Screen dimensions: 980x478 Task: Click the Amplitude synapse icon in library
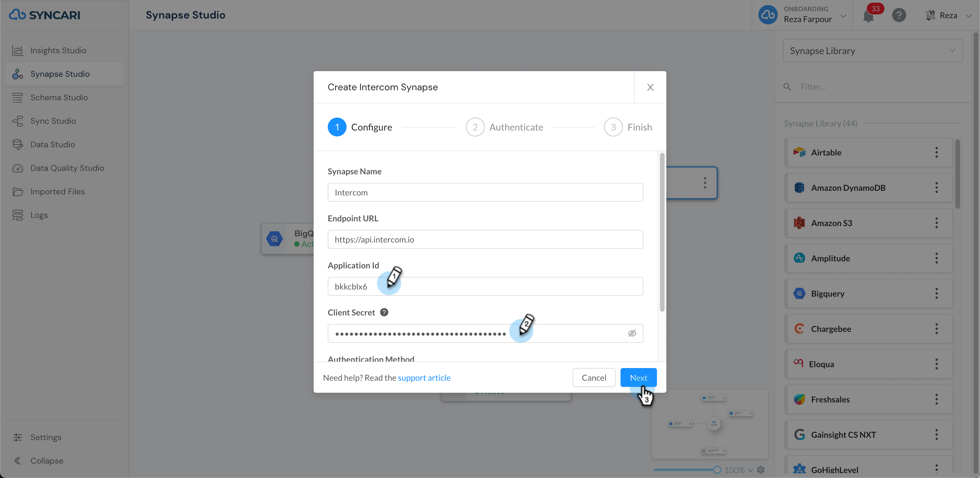pyautogui.click(x=799, y=258)
